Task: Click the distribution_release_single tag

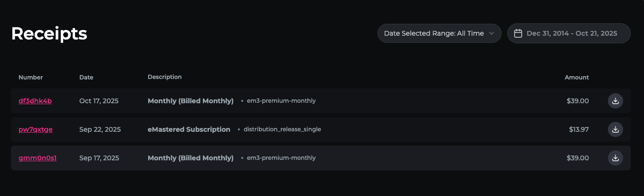Action: (x=282, y=129)
